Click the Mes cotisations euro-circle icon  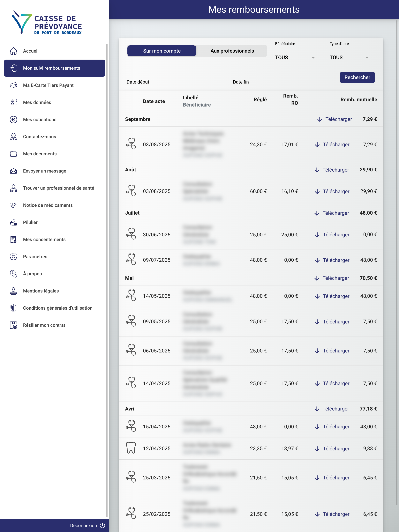click(13, 120)
